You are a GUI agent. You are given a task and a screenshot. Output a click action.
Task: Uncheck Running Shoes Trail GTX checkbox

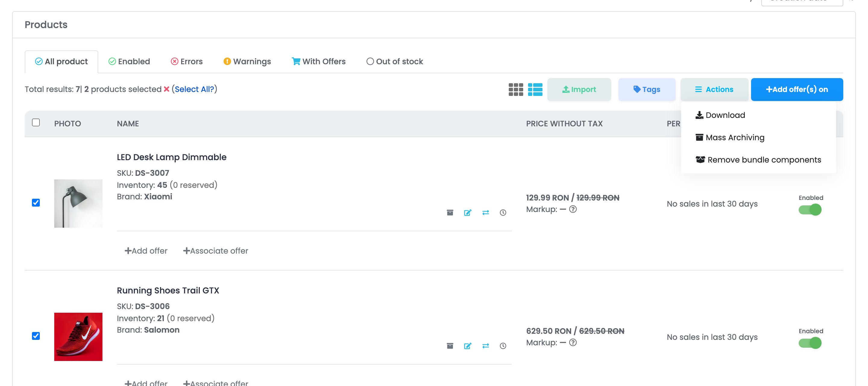click(x=36, y=336)
